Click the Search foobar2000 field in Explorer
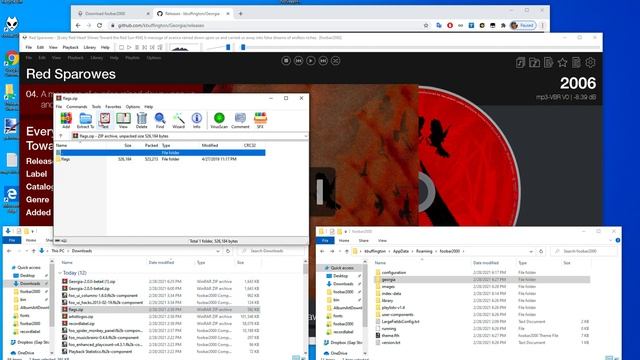The height and width of the screenshot is (360, 640). (x=584, y=251)
